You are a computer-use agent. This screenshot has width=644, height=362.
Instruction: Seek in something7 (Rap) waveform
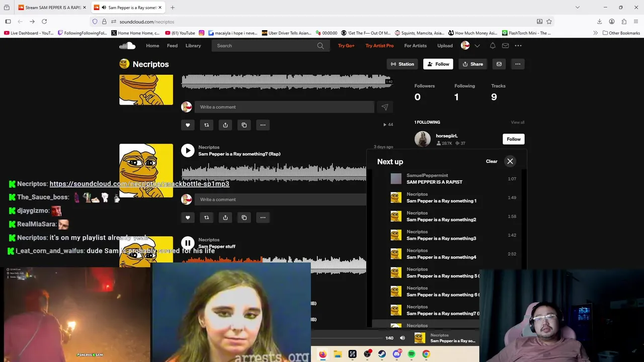tap(274, 172)
